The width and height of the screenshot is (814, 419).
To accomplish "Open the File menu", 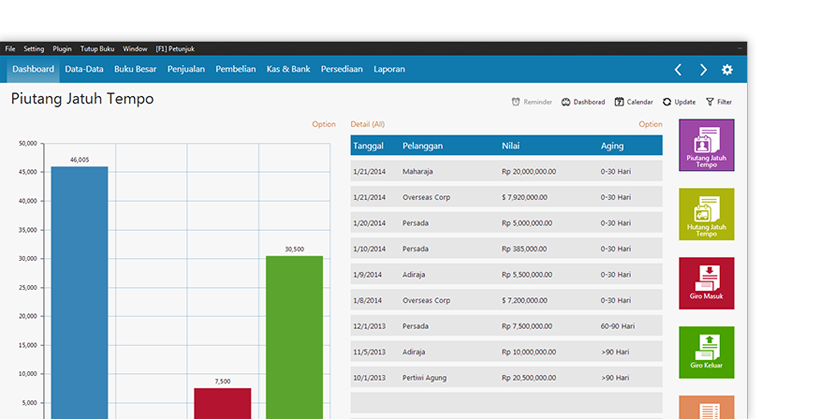I will point(10,49).
